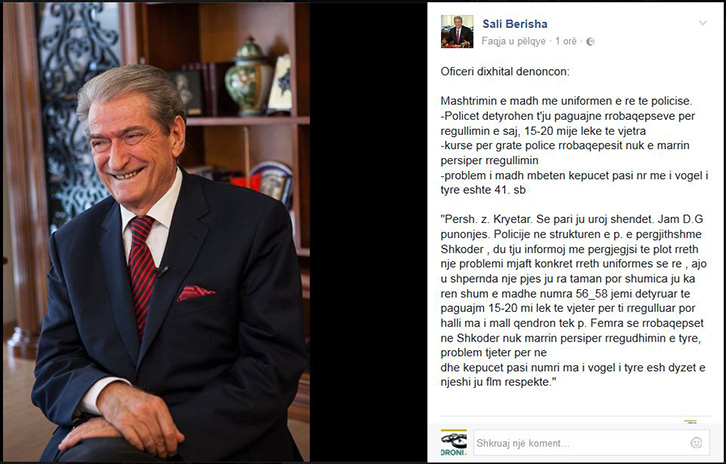The height and width of the screenshot is (464, 726).
Task: Click the '-kurse per grate police' line
Action: (565, 153)
